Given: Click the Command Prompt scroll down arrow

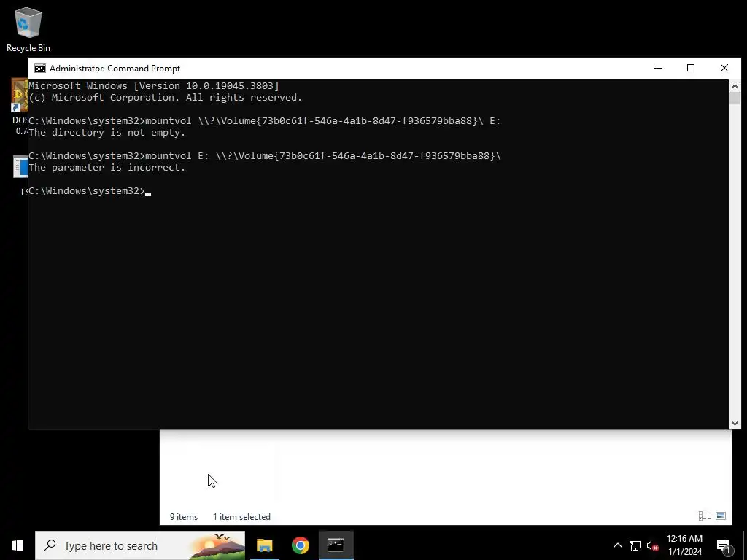Looking at the screenshot, I should 735,424.
